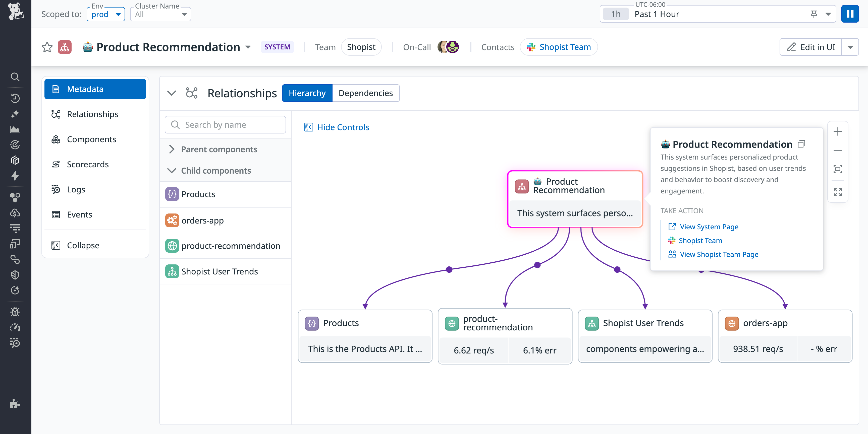
Task: Open the Logs panel for this system
Action: (x=76, y=189)
